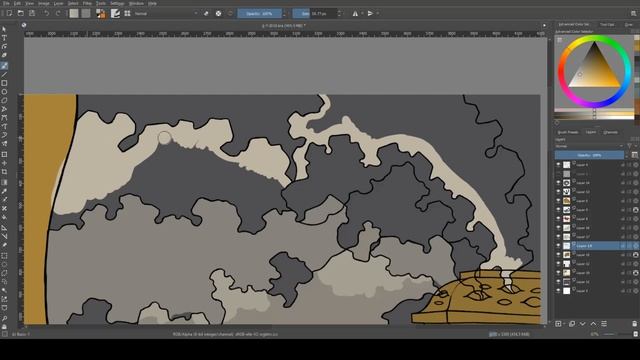Select the Ellipse tool in toolbox
Image resolution: width=640 pixels, height=360 pixels.
pyautogui.click(x=4, y=91)
